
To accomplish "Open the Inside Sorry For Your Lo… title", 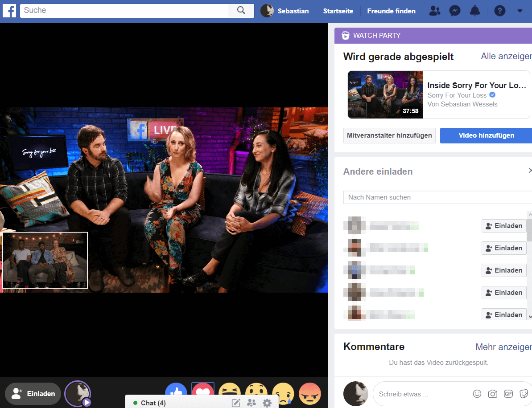I will pyautogui.click(x=476, y=86).
